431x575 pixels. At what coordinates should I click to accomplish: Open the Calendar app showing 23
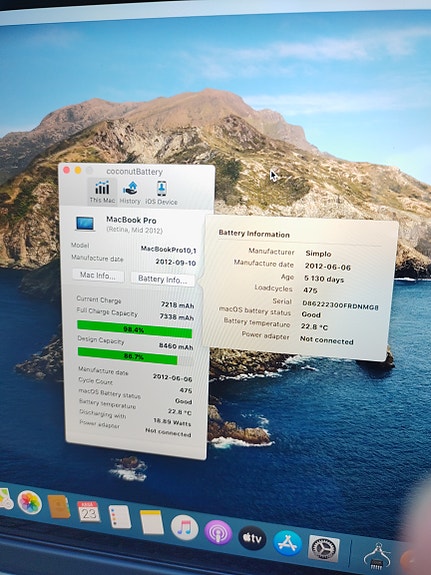(x=89, y=512)
